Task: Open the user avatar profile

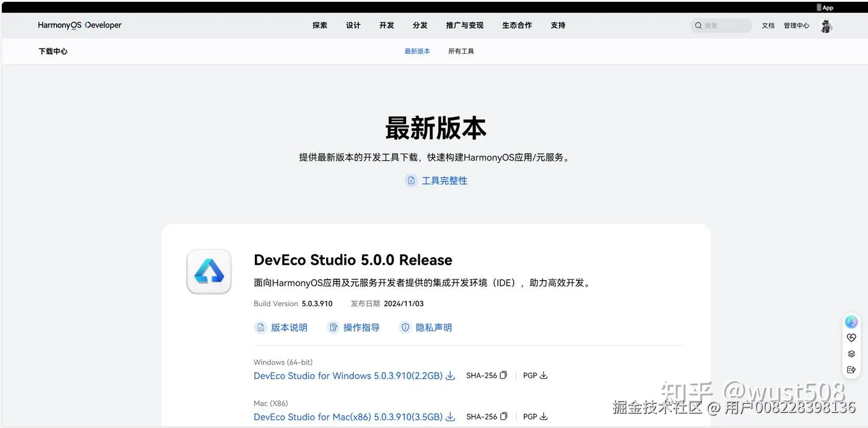Action: click(826, 25)
